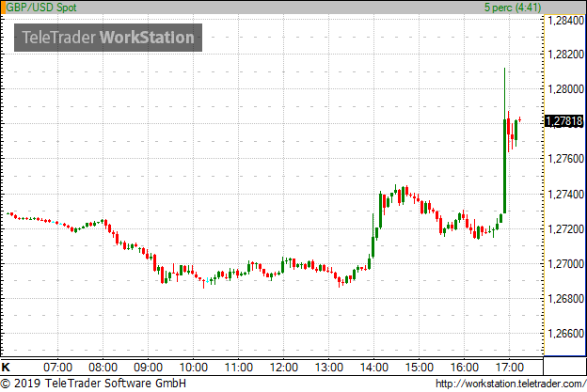Select the 1,27400 price axis label
The width and height of the screenshot is (587, 392).
(x=565, y=195)
